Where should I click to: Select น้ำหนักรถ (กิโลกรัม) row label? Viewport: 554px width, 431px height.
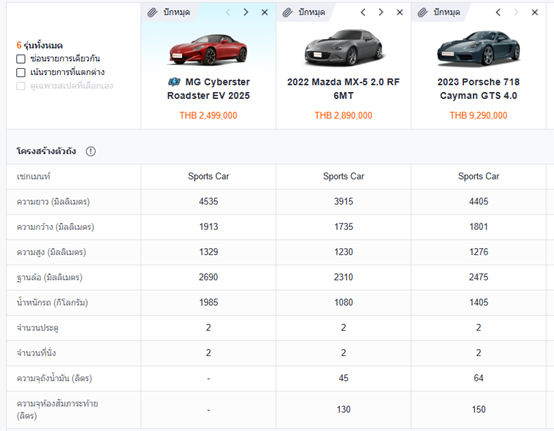pos(52,302)
